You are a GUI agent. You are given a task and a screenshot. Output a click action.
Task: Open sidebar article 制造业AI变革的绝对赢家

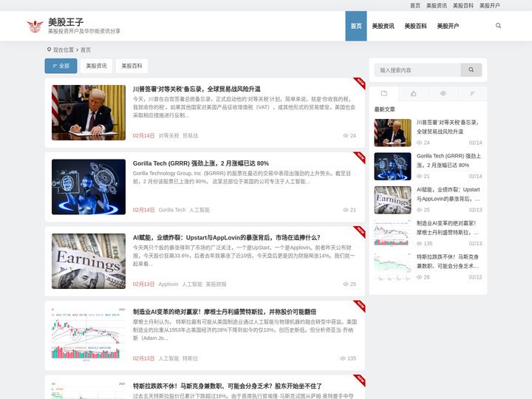click(448, 228)
